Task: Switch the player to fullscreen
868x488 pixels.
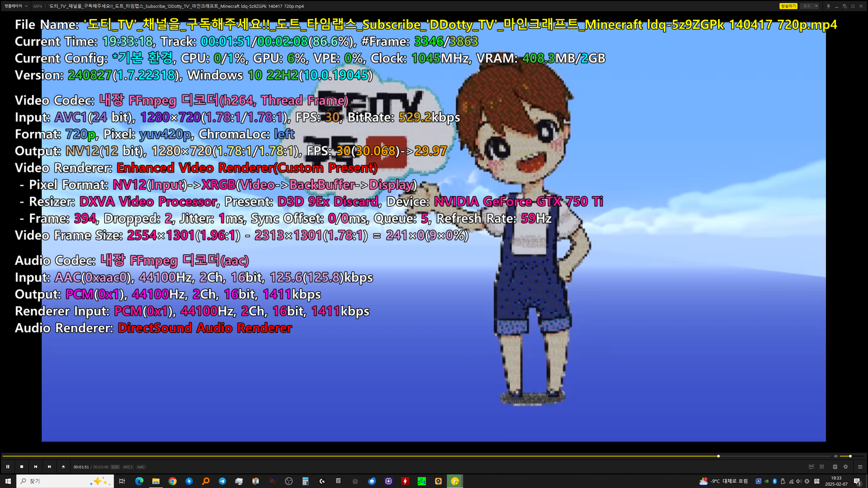Action: (x=853, y=6)
